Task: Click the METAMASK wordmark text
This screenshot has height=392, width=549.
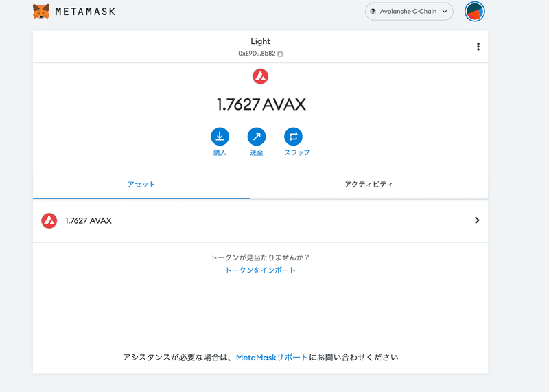Action: pos(85,12)
